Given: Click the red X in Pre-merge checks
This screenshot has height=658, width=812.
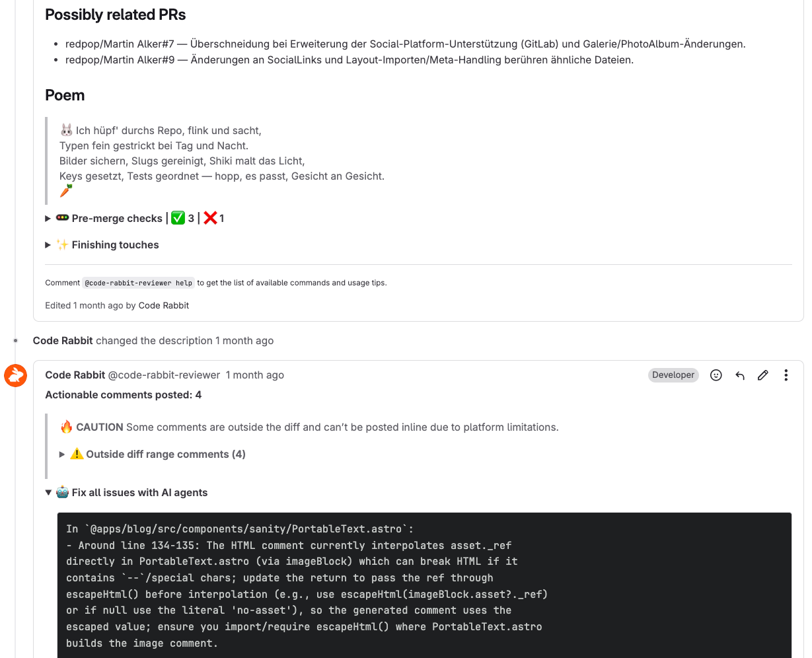Looking at the screenshot, I should (x=210, y=218).
